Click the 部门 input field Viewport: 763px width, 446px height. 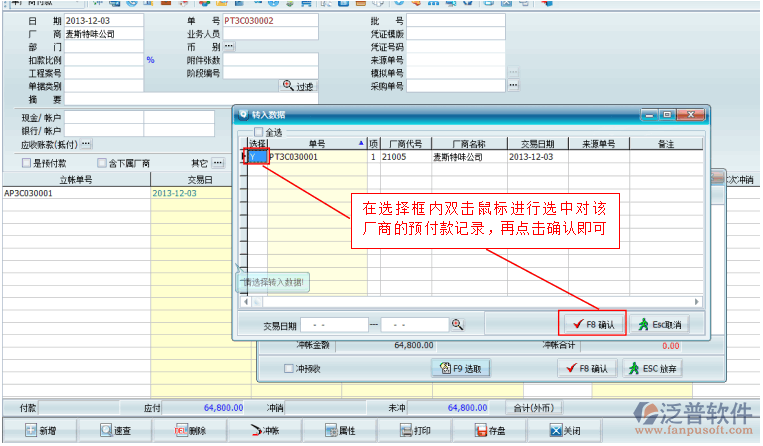[104, 47]
